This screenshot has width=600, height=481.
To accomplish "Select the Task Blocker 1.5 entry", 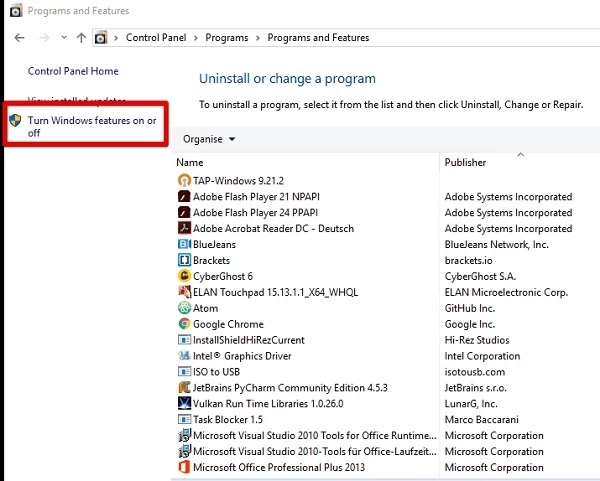I will tap(228, 419).
